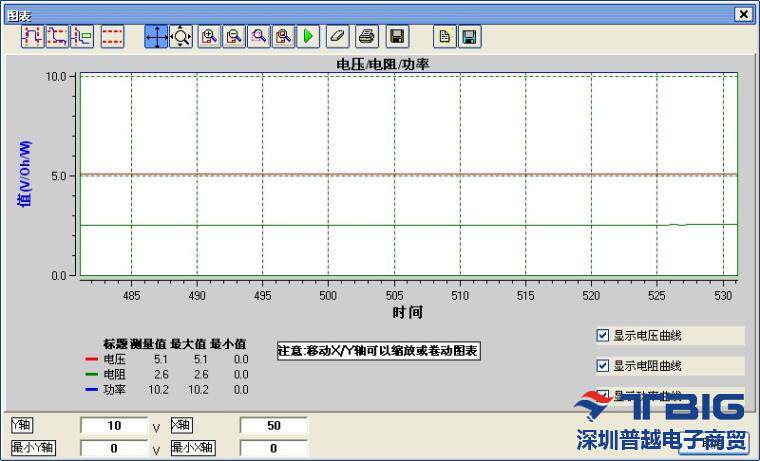
Task: Click the 电阻 legend row
Action: click(167, 374)
